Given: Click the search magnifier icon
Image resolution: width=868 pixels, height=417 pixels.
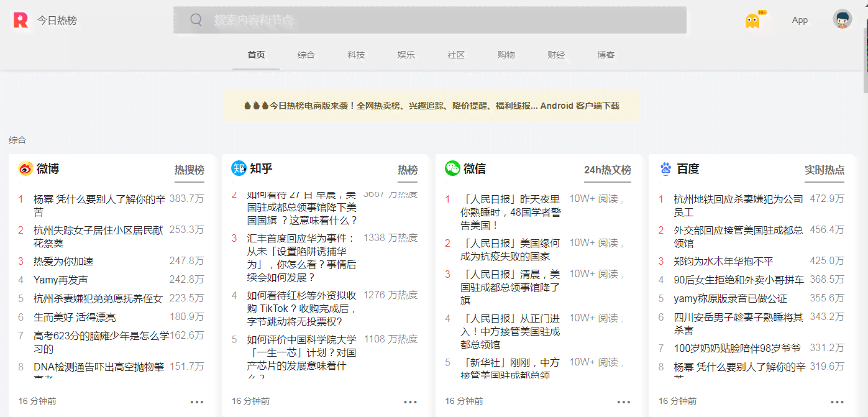Looking at the screenshot, I should 196,20.
